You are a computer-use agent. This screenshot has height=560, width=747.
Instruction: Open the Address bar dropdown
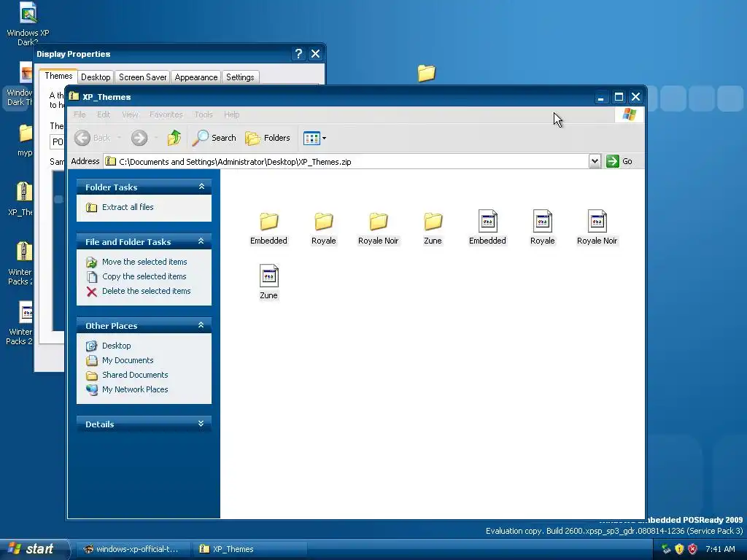(x=595, y=161)
